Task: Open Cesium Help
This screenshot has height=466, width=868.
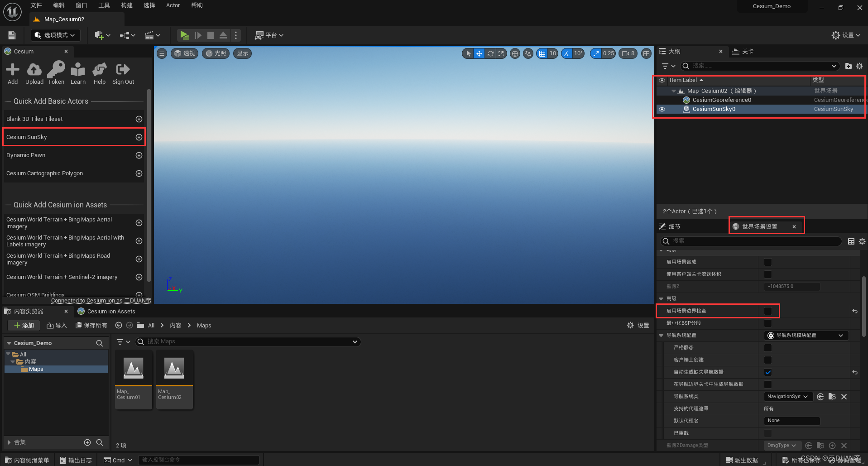Action: click(x=100, y=73)
